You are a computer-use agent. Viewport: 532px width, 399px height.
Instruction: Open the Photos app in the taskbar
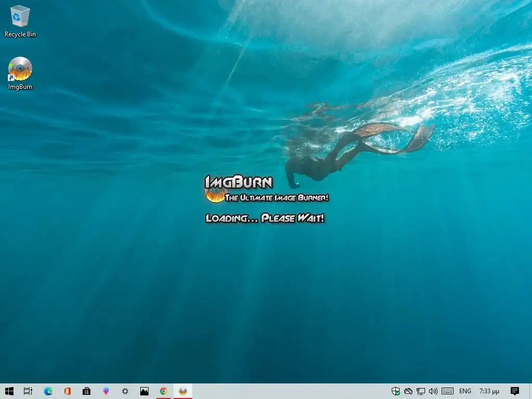[x=144, y=391]
